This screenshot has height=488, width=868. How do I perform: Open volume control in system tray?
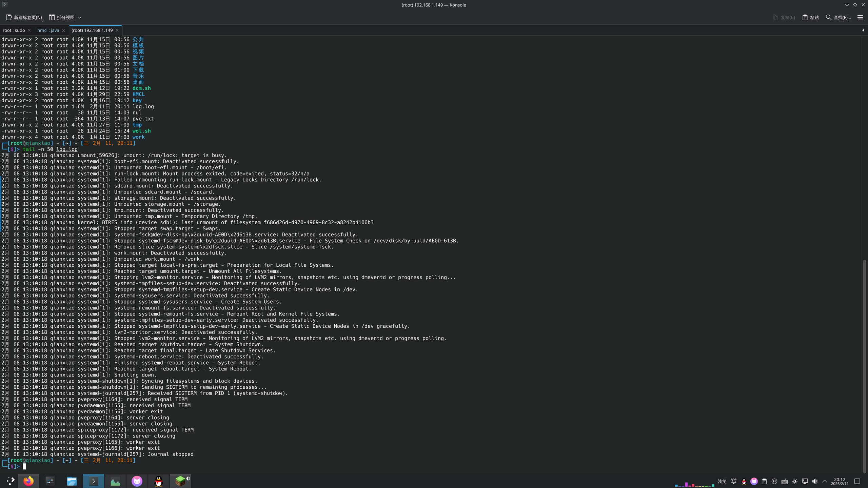pos(815,481)
